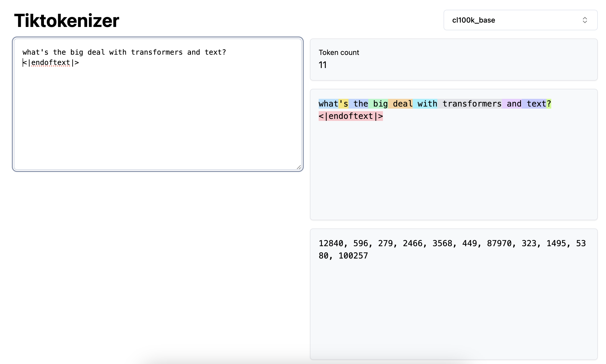Click the purple and token
This screenshot has width=606, height=364.
[x=512, y=104]
